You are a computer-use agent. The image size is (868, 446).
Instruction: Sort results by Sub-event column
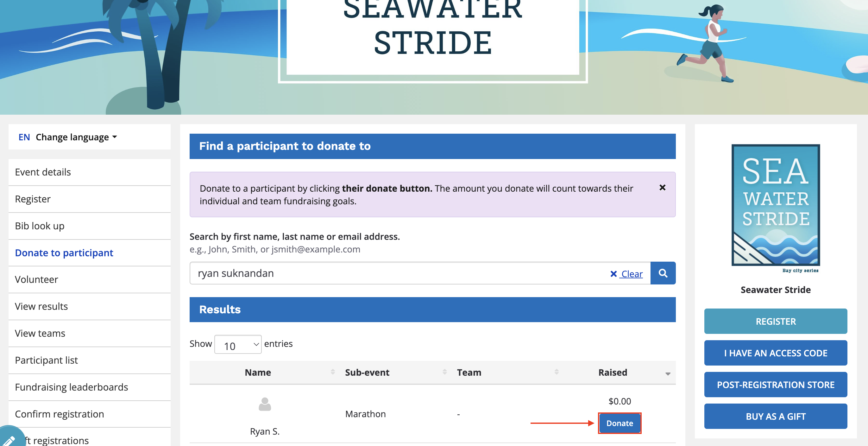point(367,372)
